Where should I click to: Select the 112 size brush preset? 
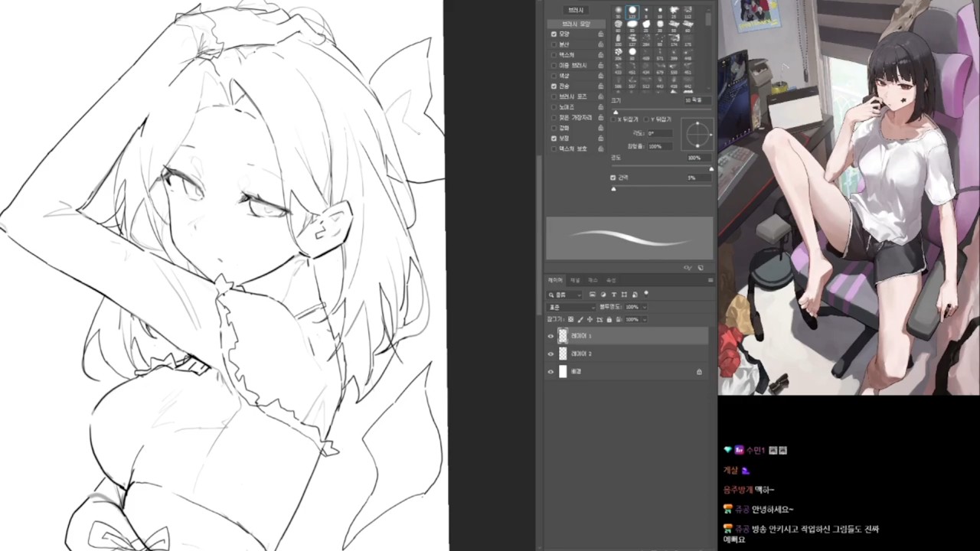point(688,11)
